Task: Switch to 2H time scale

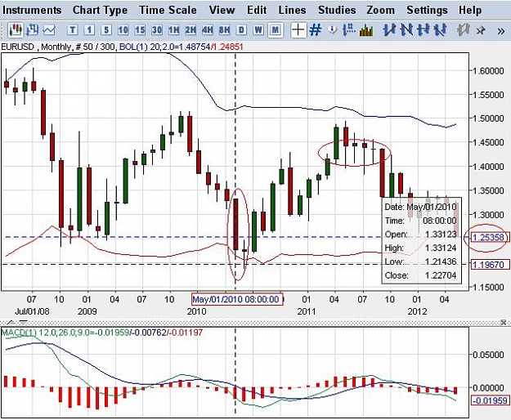Action: [191, 30]
